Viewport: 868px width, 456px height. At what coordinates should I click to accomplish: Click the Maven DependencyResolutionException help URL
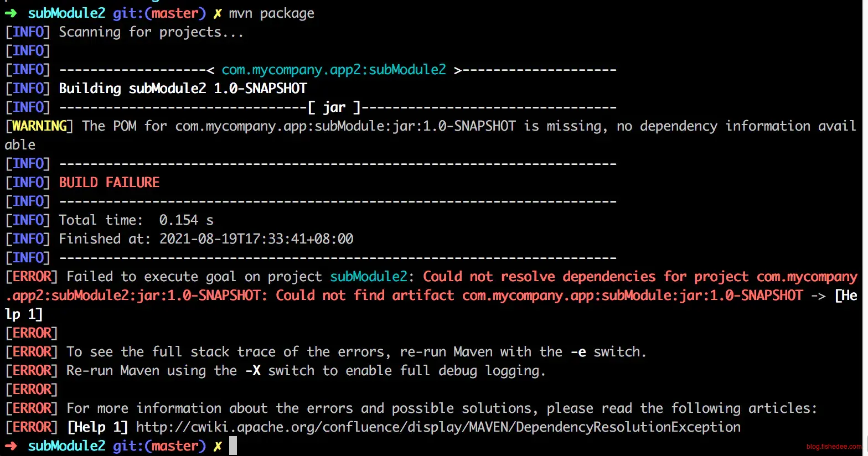[438, 427]
